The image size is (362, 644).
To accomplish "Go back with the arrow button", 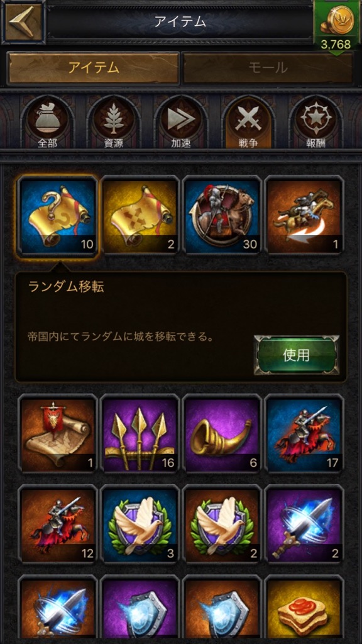I will 23,22.
